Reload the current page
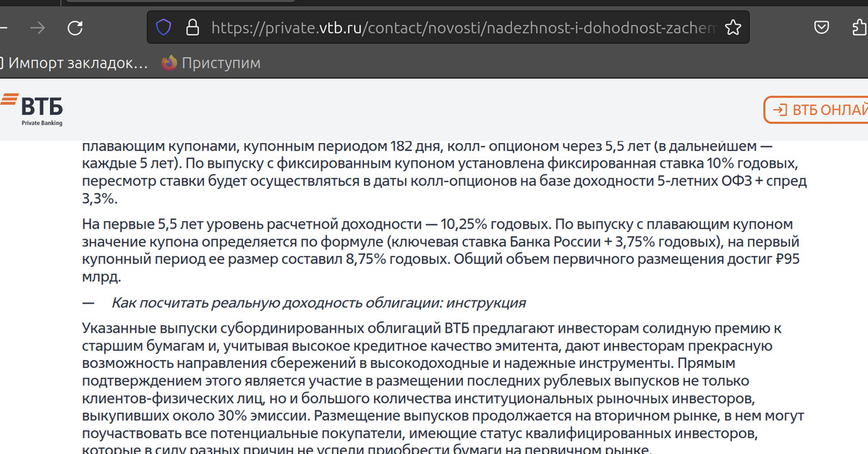Viewport: 868px width, 454px height. (75, 28)
